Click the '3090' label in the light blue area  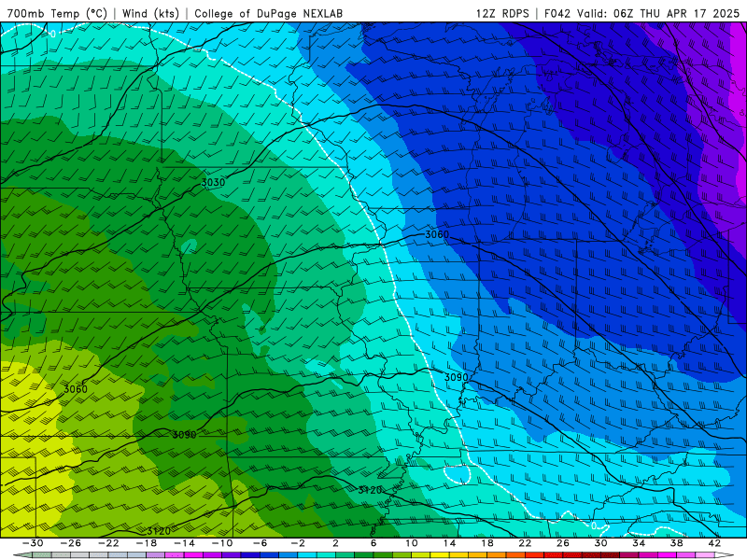point(457,377)
